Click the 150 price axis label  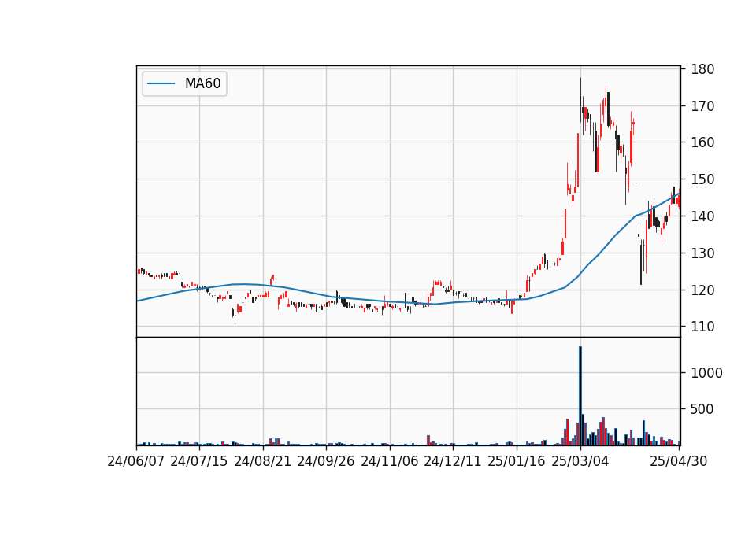click(x=703, y=179)
